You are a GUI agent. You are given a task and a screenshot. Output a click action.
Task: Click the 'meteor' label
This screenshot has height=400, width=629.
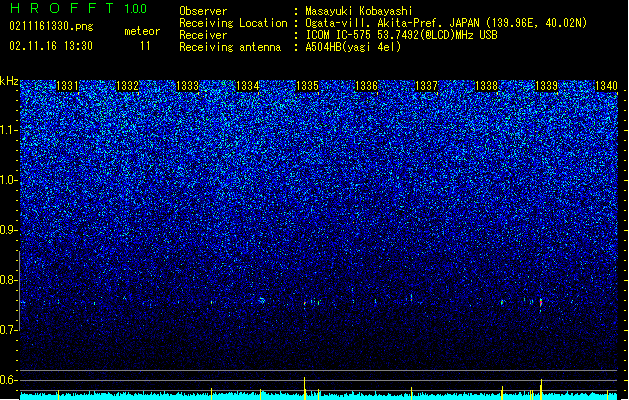click(x=142, y=31)
